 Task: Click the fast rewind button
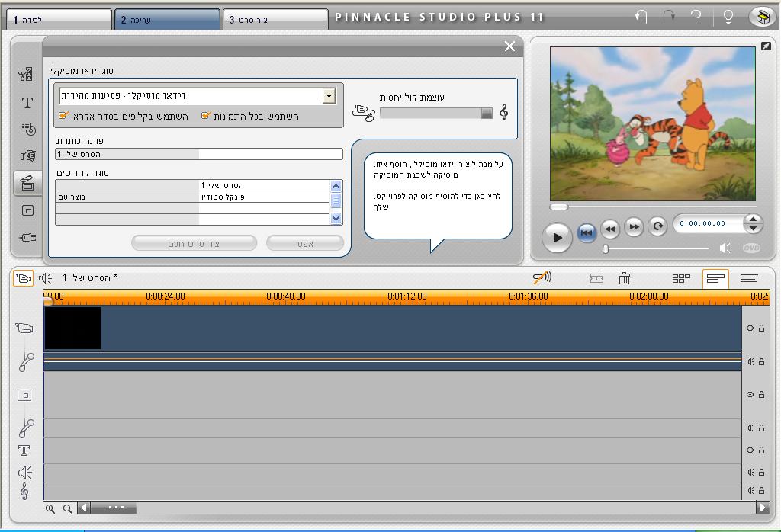click(610, 229)
